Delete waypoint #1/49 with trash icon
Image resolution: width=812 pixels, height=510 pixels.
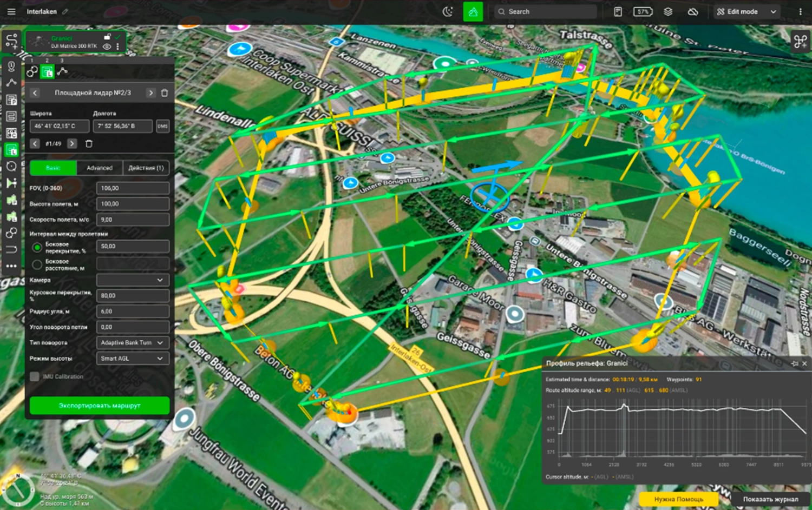point(89,144)
